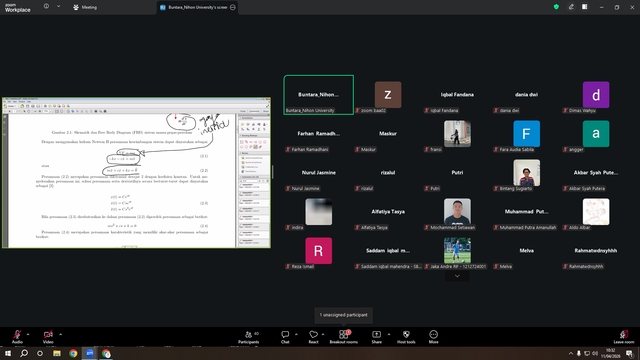640x360 pixels.
Task: Unmute microphone with the Audio button
Action: pos(17,337)
